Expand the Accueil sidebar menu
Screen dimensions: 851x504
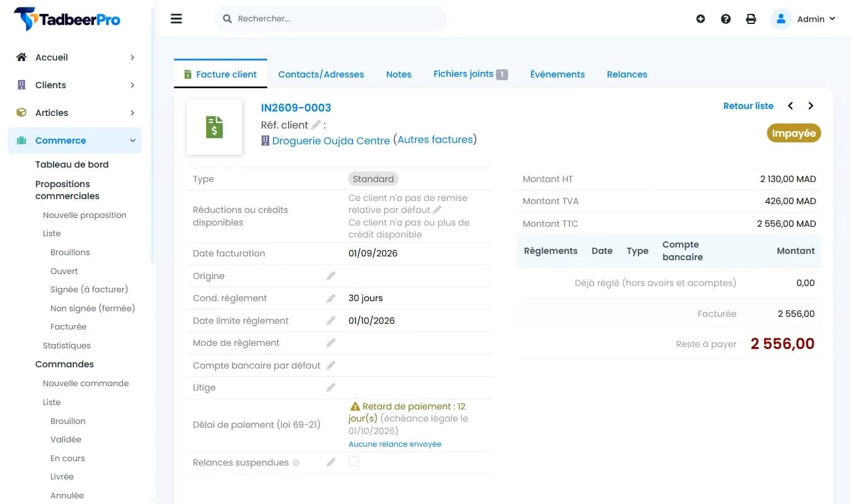(75, 57)
